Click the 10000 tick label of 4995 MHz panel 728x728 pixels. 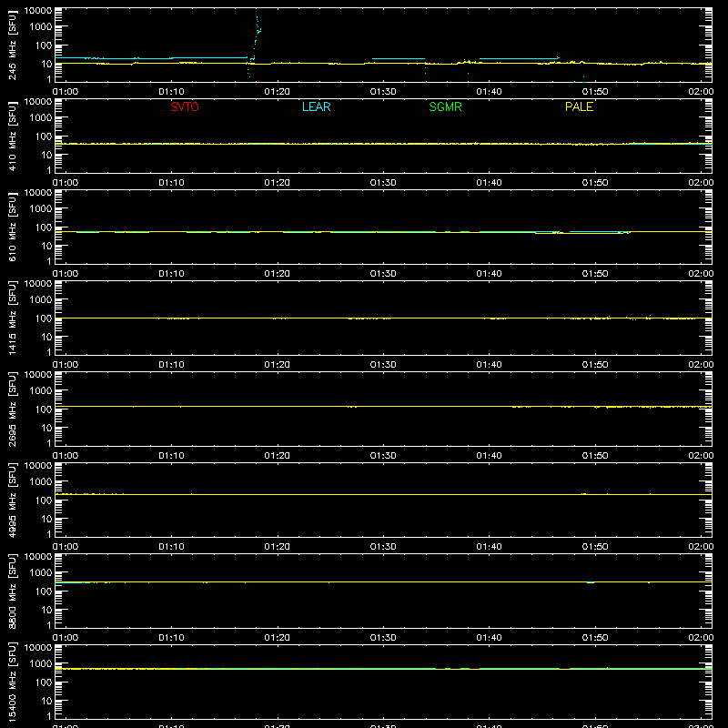[38, 466]
